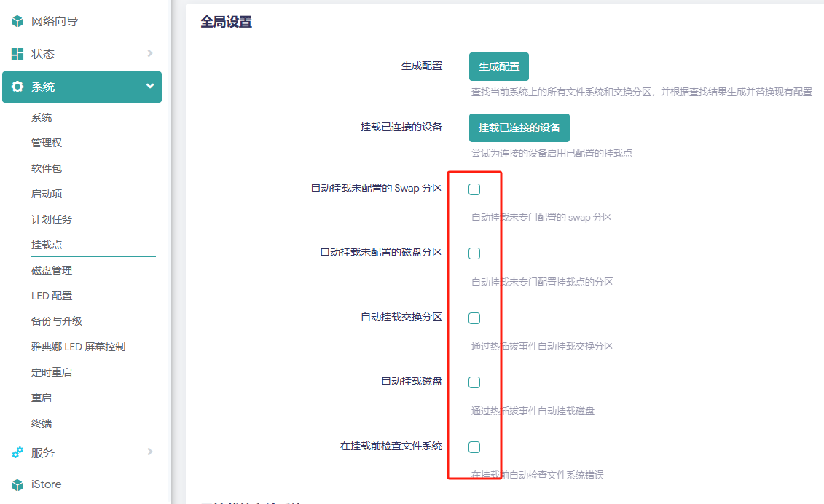Enable 在挂载前检查文件系统 checkbox
The width and height of the screenshot is (824, 504).
pos(474,446)
